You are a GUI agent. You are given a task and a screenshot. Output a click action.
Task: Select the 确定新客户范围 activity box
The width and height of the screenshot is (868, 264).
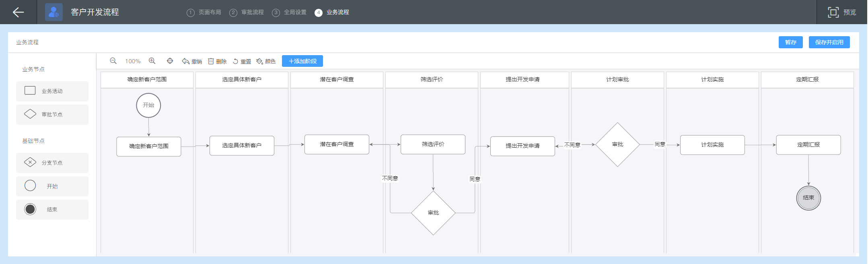point(149,146)
